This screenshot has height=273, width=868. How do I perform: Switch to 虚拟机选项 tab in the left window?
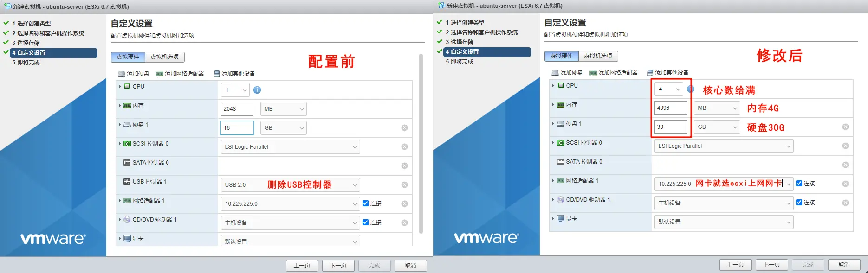[165, 57]
